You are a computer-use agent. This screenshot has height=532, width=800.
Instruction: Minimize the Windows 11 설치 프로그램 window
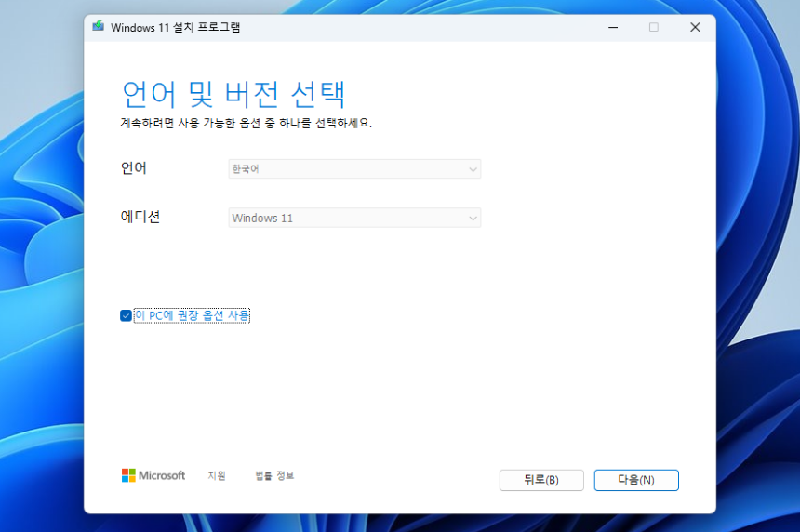click(613, 27)
